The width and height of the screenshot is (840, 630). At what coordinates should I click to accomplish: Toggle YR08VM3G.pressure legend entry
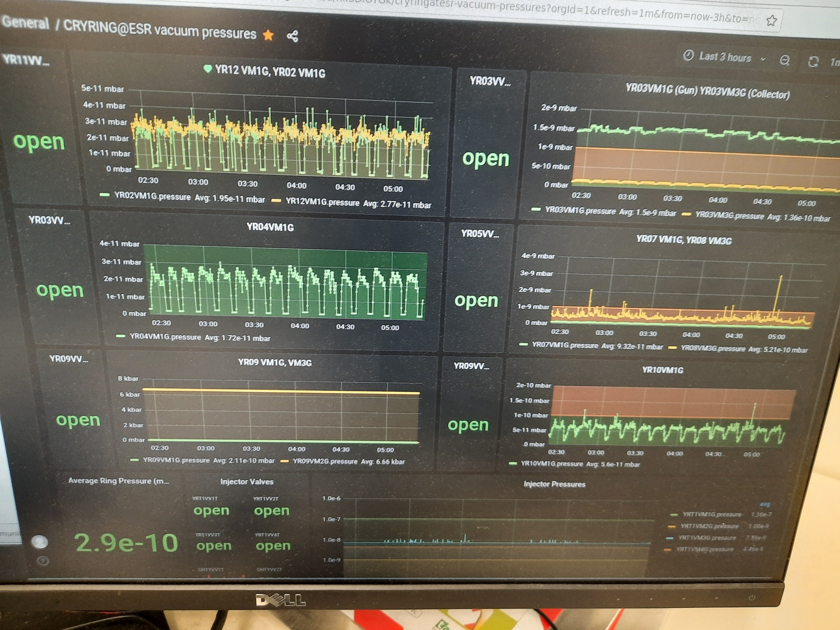click(712, 348)
